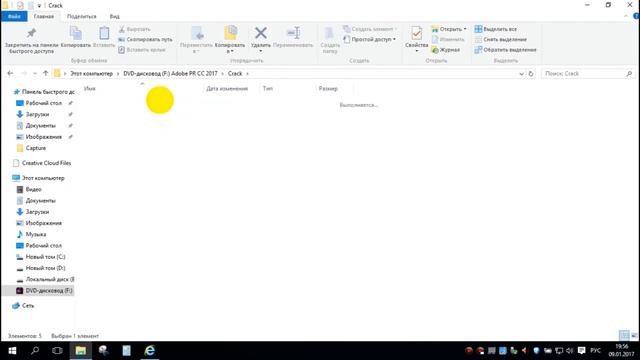This screenshot has width=640, height=360.
Task: Switch РУС input language indicator
Action: click(x=596, y=351)
